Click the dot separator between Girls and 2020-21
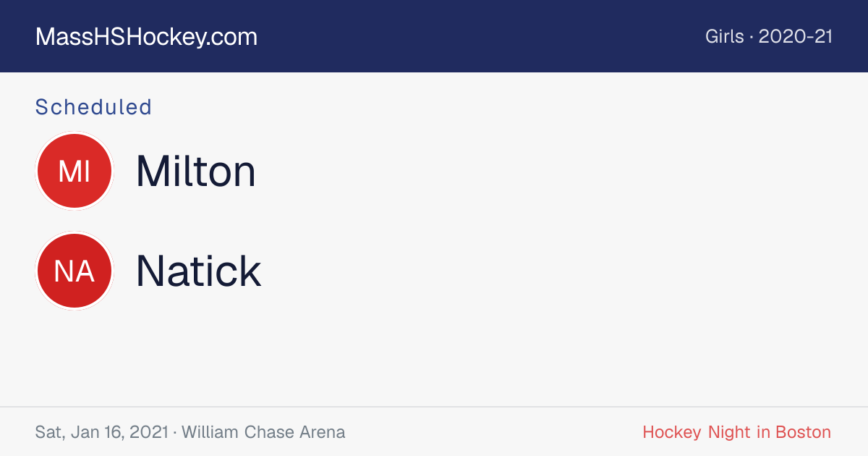This screenshot has height=456, width=868. 751,37
